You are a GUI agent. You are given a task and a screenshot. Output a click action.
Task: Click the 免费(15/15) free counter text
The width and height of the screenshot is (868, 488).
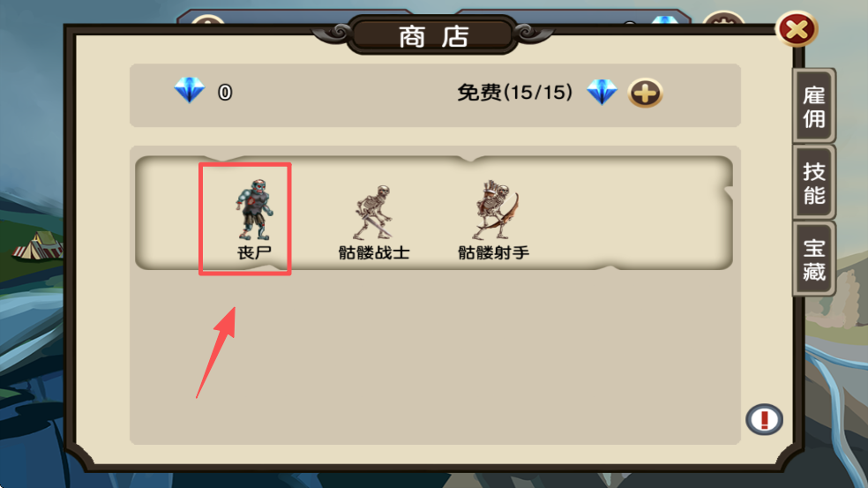tap(514, 92)
